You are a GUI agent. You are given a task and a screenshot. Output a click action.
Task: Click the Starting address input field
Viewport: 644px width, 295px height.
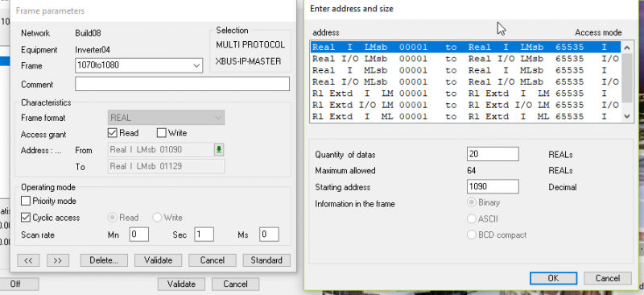[x=493, y=186]
